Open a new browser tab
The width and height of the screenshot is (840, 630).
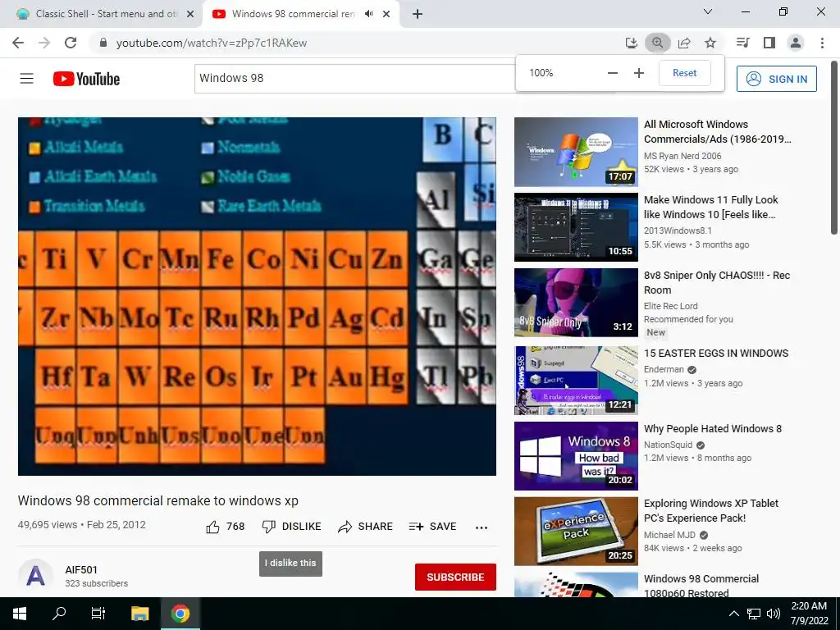pyautogui.click(x=418, y=14)
